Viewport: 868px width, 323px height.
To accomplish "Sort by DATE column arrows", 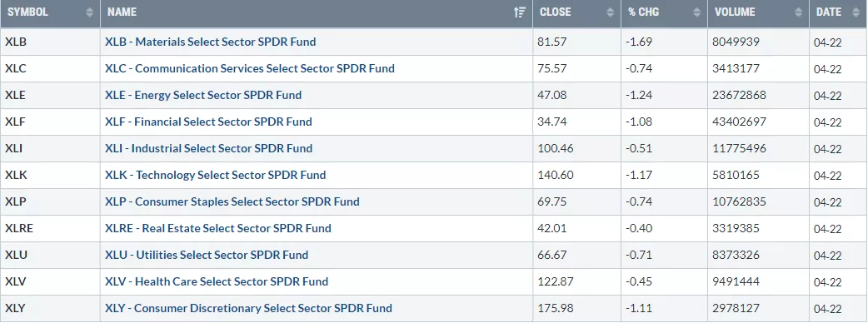I will pyautogui.click(x=856, y=12).
